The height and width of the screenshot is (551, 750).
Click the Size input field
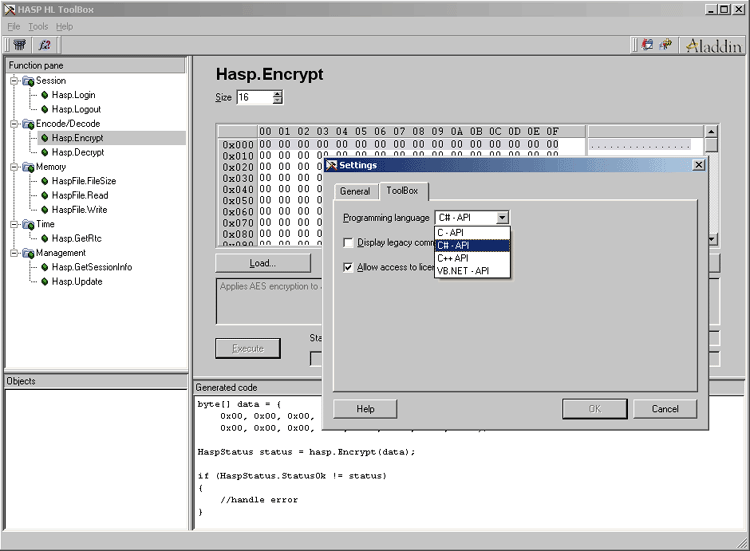(x=254, y=98)
